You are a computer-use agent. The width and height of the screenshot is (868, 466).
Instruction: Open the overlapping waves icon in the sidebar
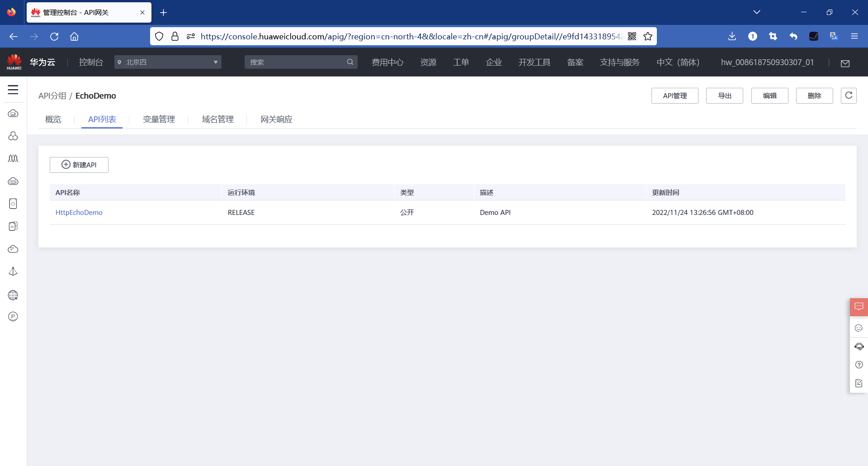[13, 158]
